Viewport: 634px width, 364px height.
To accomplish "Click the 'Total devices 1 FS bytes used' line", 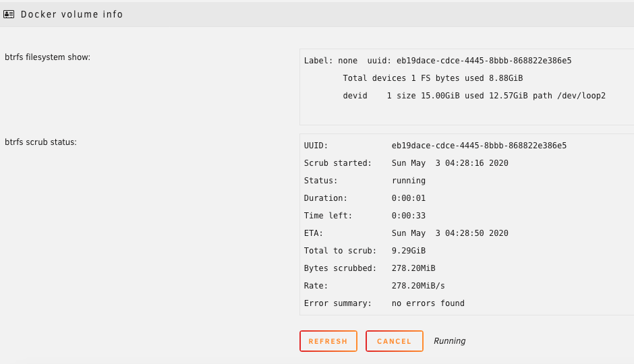I will 432,78.
